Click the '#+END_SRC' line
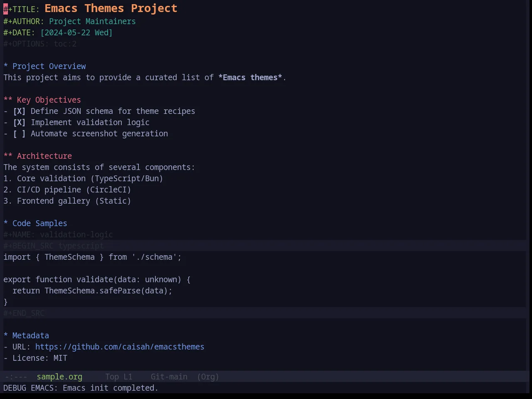This screenshot has width=532, height=399. pos(24,313)
